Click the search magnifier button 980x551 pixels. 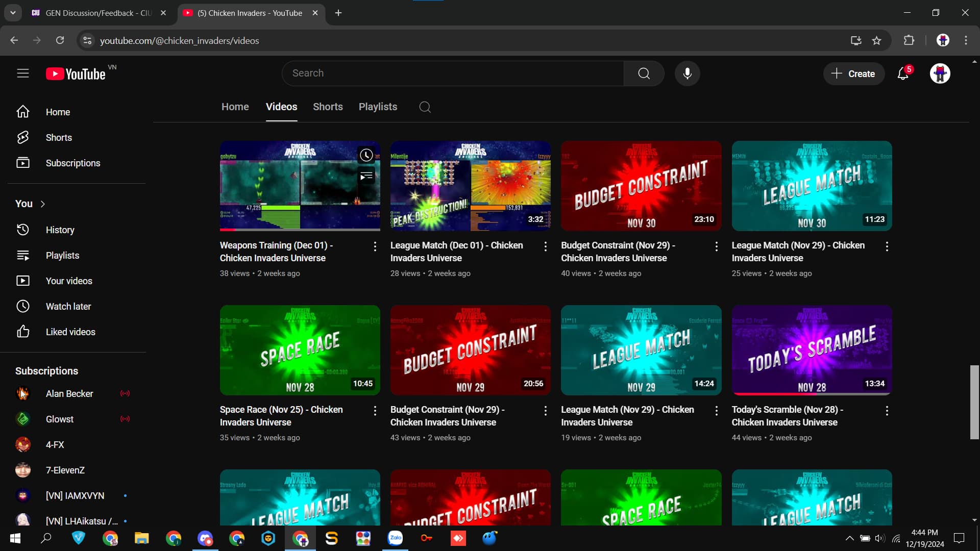pyautogui.click(x=644, y=73)
